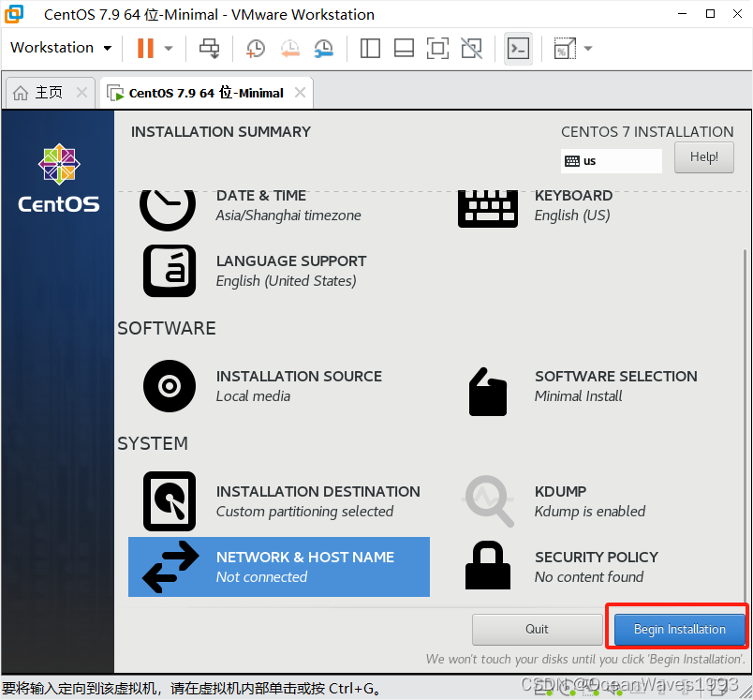Open SECURITY POLICY No content found label

pyautogui.click(x=597, y=567)
